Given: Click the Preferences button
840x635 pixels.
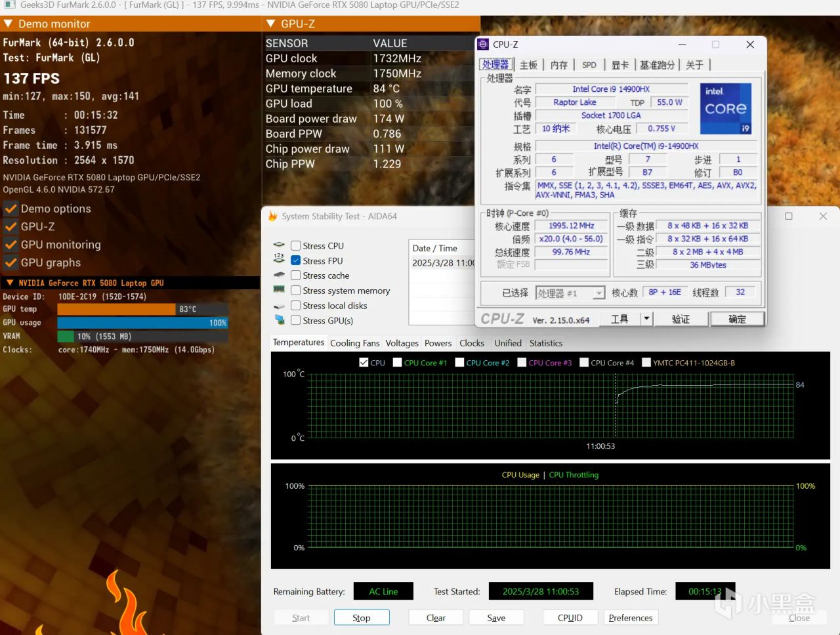Looking at the screenshot, I should click(630, 618).
